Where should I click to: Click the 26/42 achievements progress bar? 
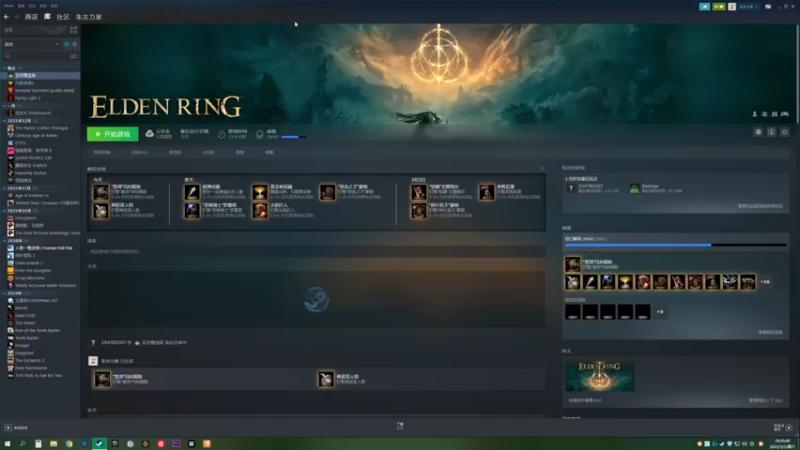pyautogui.click(x=676, y=245)
